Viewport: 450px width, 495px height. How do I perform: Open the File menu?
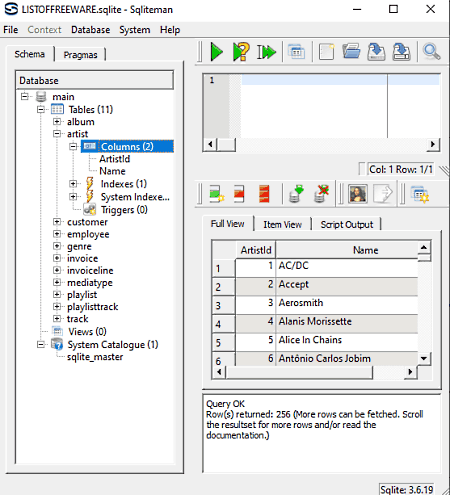[11, 30]
